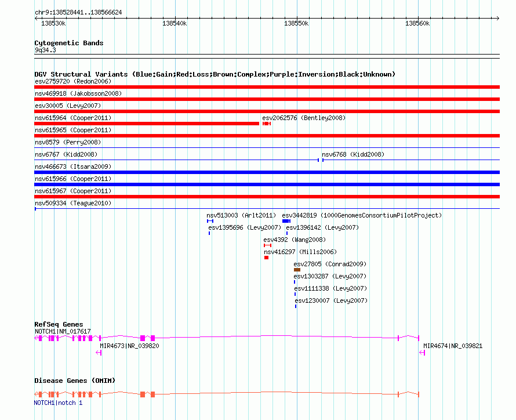
Task: Click the 138560k ruler position label
Action: point(417,23)
